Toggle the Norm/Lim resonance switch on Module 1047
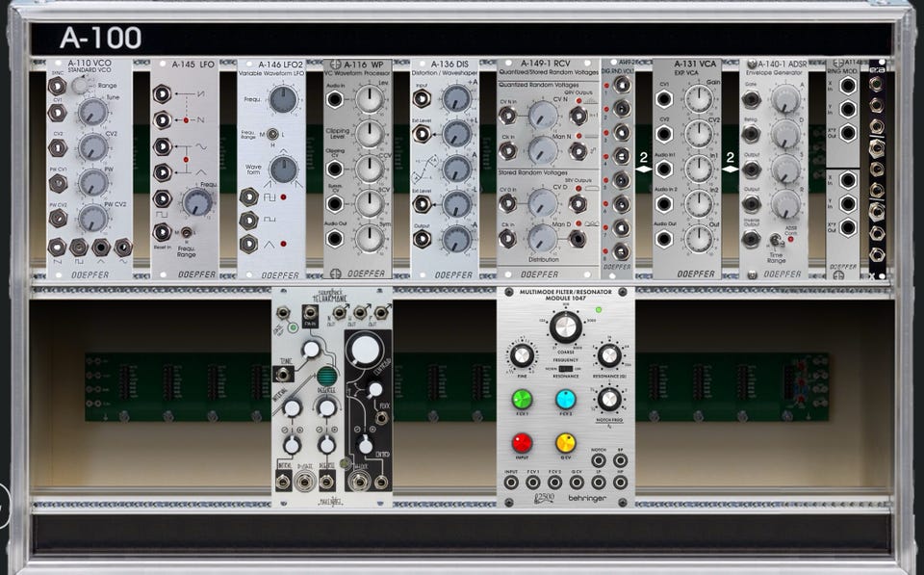The height and width of the screenshot is (575, 924). tap(565, 369)
